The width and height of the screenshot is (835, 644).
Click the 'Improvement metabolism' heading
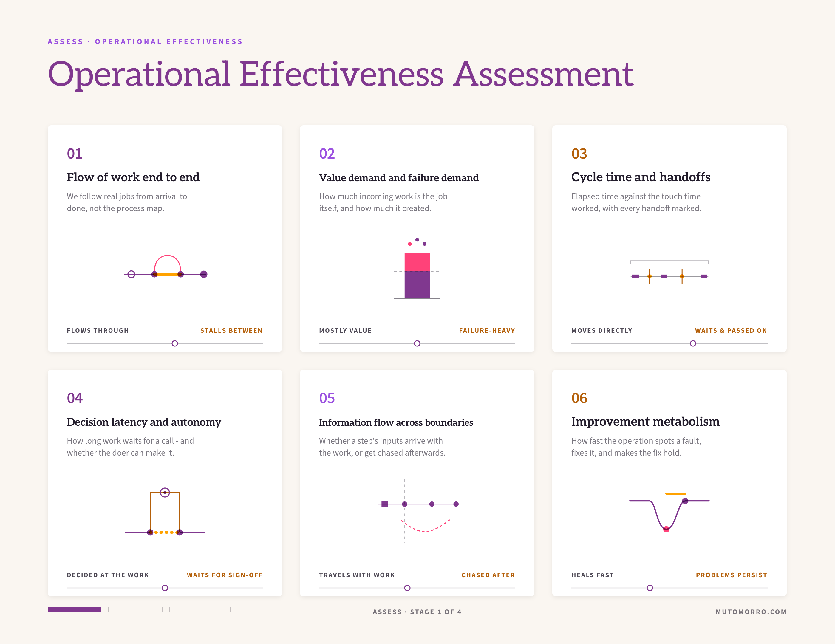pos(645,421)
